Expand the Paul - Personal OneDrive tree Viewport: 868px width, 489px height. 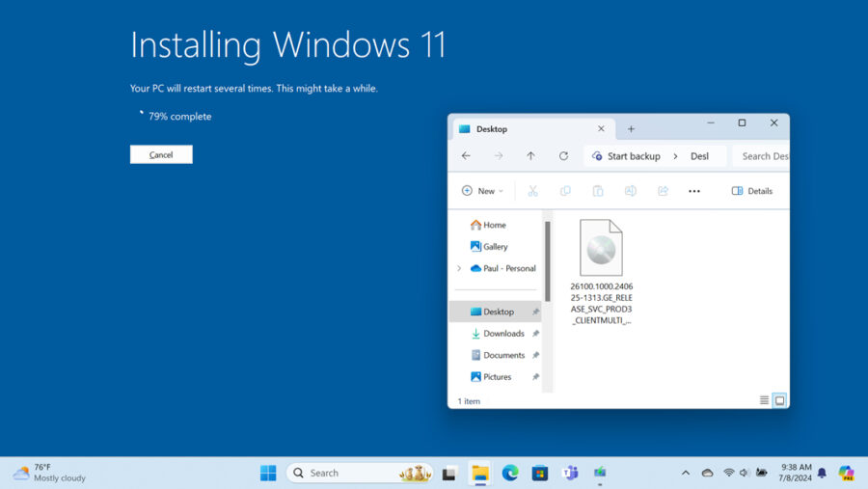click(459, 268)
